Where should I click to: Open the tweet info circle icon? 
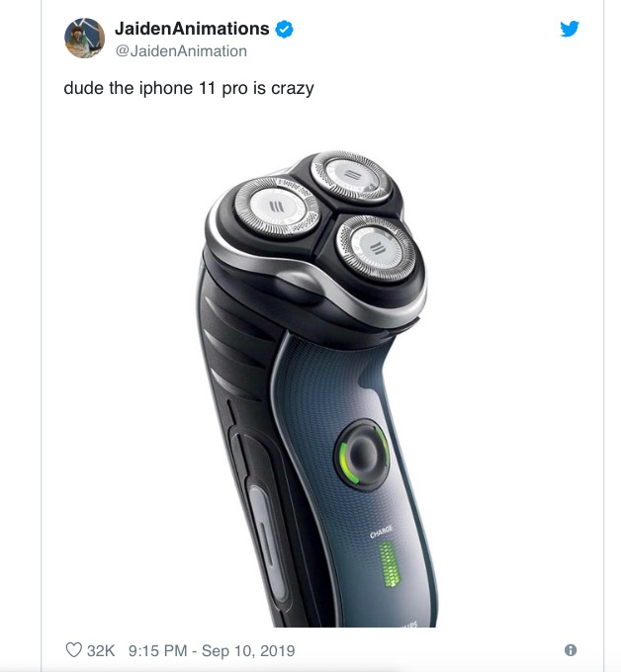[571, 650]
